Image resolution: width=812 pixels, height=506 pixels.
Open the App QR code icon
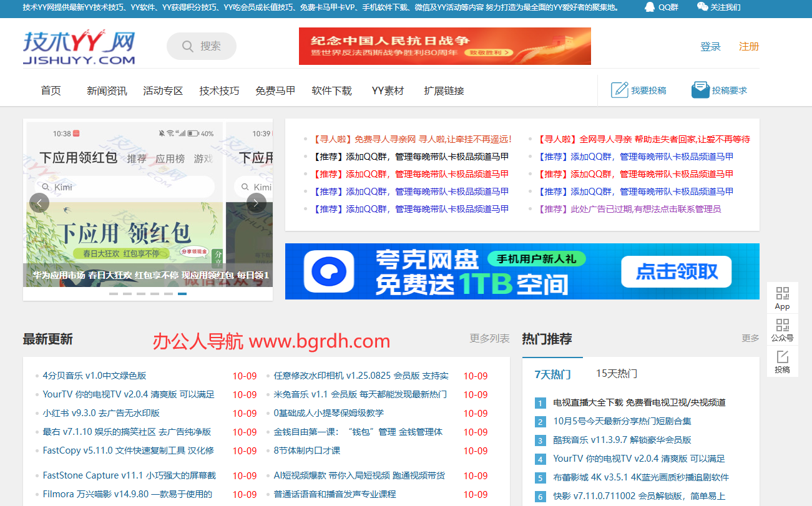coord(782,293)
